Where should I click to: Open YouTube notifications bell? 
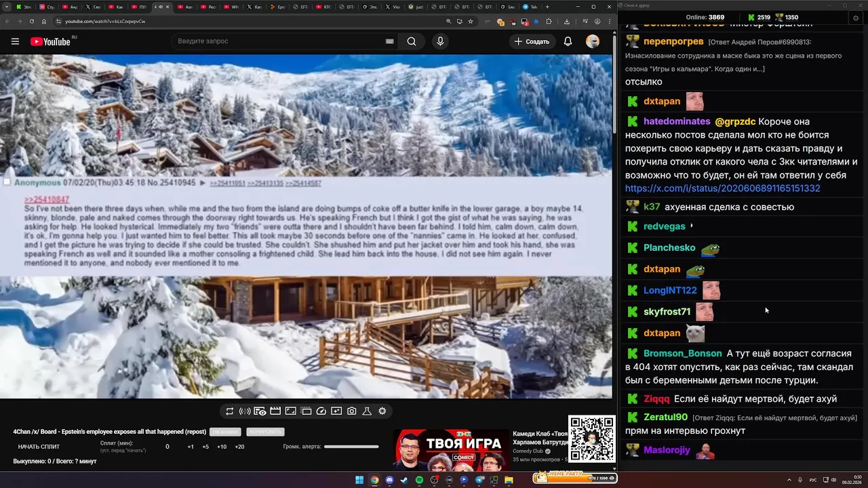(x=568, y=41)
